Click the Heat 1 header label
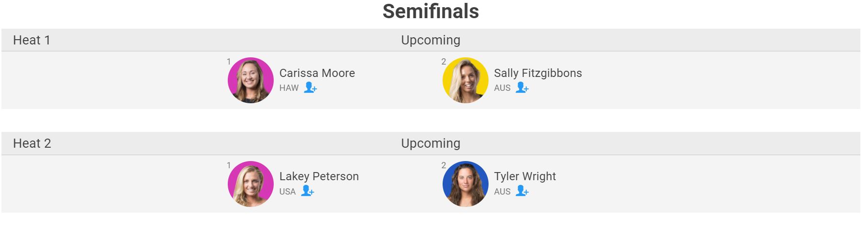The image size is (868, 228). [x=32, y=40]
